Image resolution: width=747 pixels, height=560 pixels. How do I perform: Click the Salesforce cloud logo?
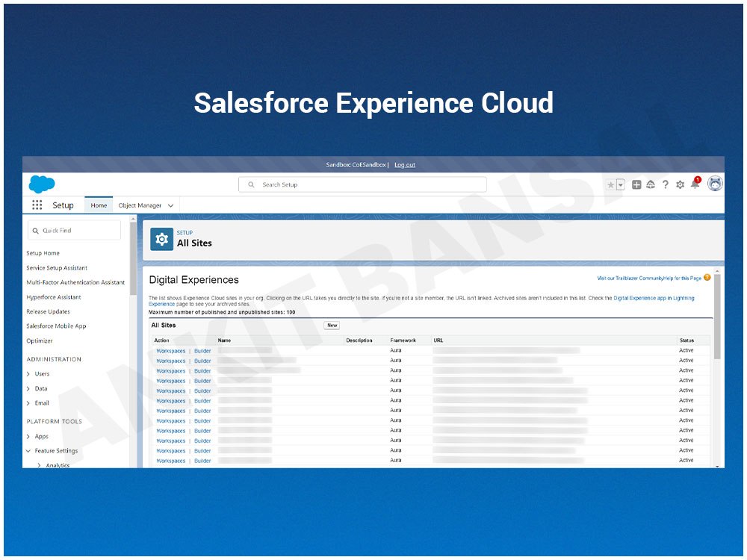(42, 184)
